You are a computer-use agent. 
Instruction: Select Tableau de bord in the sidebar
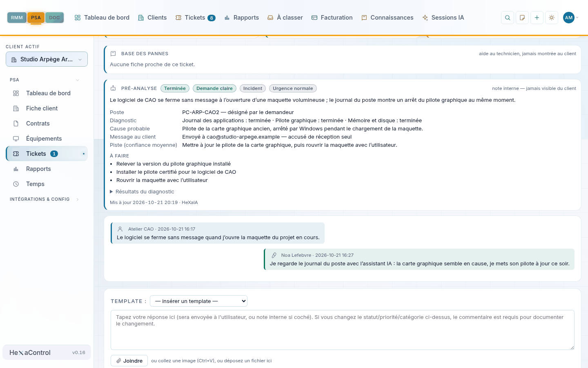tap(47, 93)
